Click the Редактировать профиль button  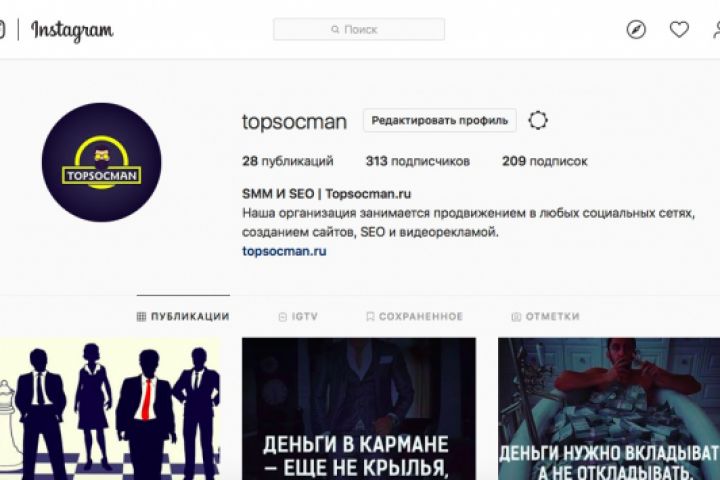click(439, 121)
